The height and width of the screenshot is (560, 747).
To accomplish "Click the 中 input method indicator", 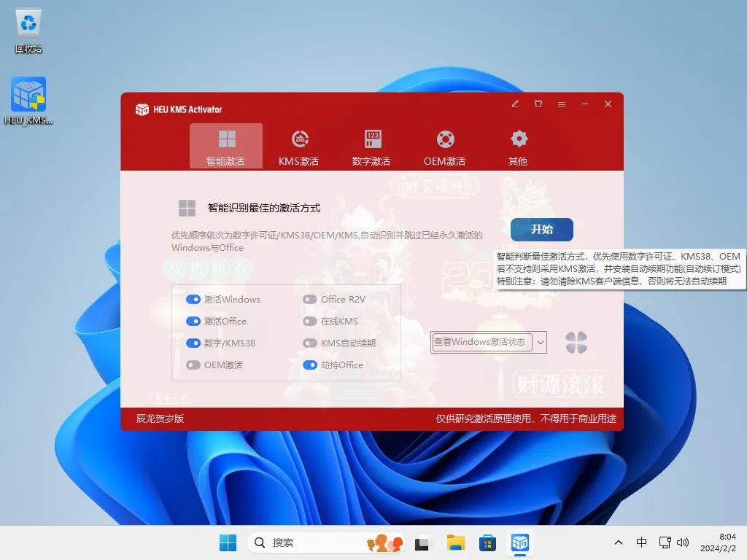I will coord(642,542).
